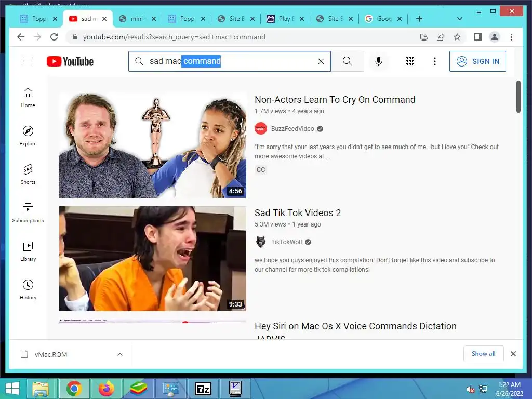The width and height of the screenshot is (532, 399).
Task: Open Library in the sidebar
Action: [x=28, y=251]
